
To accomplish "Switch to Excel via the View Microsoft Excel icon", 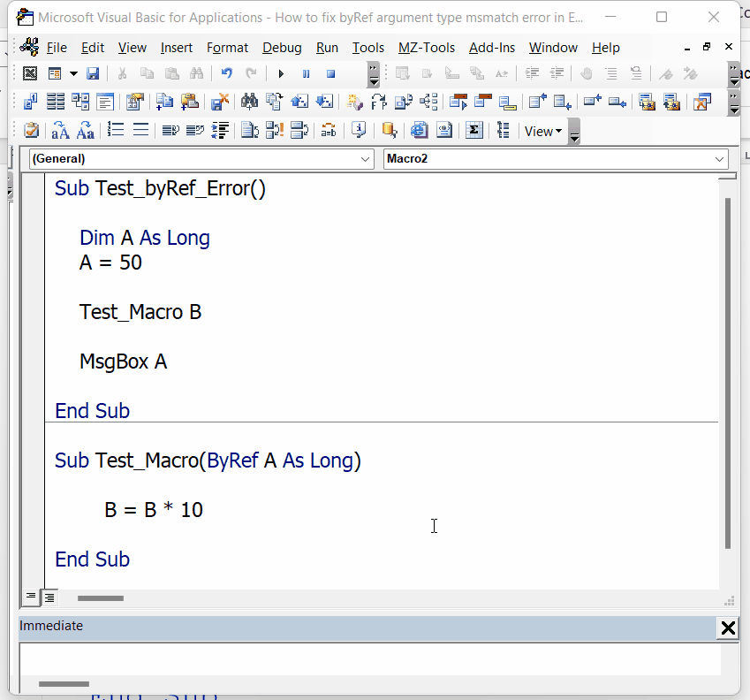I will [29, 73].
